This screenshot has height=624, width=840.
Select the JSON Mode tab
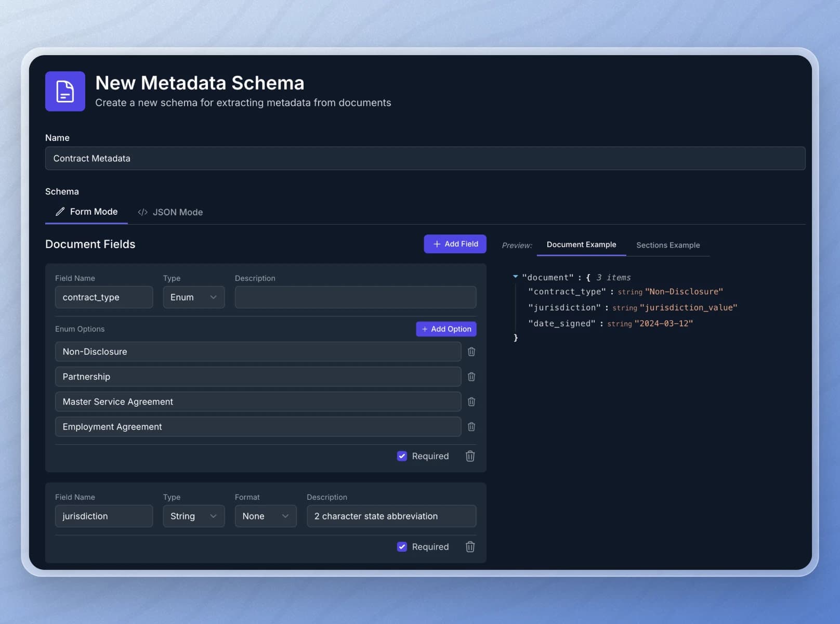coord(177,212)
